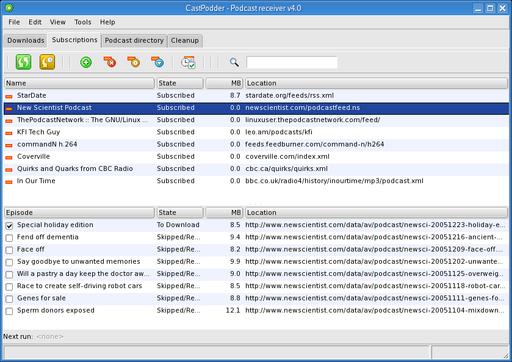This screenshot has width=512, height=362.
Task: Click the feed icon beside commandN h.264
Action: pyautogui.click(x=9, y=145)
